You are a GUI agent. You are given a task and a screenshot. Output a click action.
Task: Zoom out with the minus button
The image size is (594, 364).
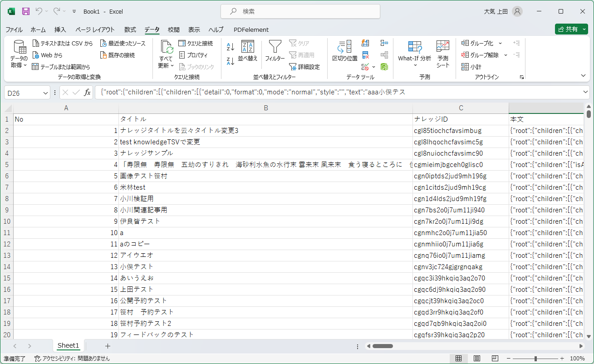click(509, 359)
